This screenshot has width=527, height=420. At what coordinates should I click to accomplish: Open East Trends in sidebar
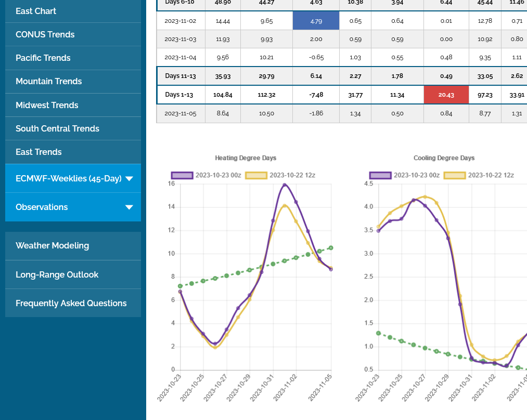[38, 152]
